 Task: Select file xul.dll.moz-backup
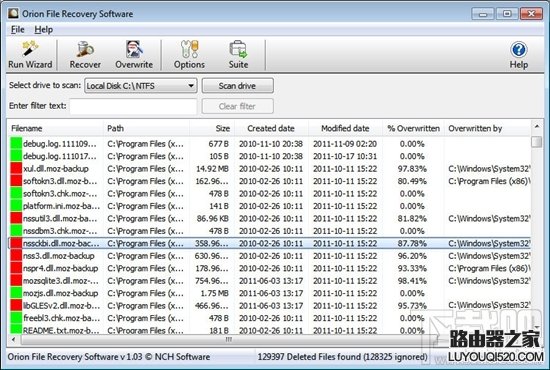(x=56, y=169)
